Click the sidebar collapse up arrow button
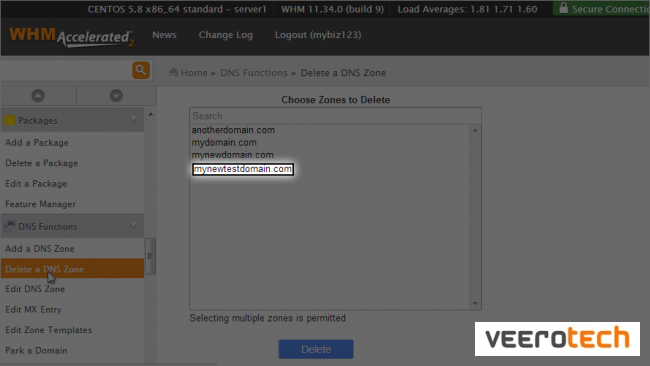This screenshot has width=650, height=366. [38, 96]
